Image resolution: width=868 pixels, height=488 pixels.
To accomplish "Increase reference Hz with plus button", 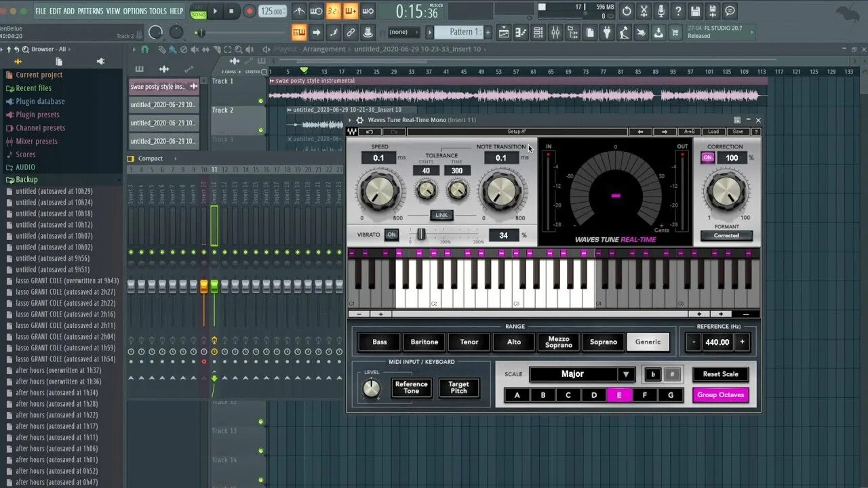I will coord(742,342).
